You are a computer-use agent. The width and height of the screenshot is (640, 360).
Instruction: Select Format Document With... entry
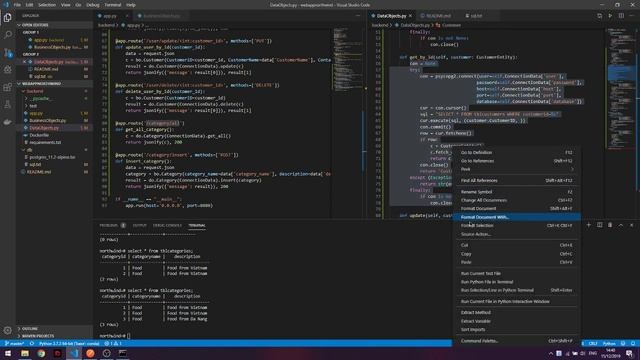(x=516, y=217)
